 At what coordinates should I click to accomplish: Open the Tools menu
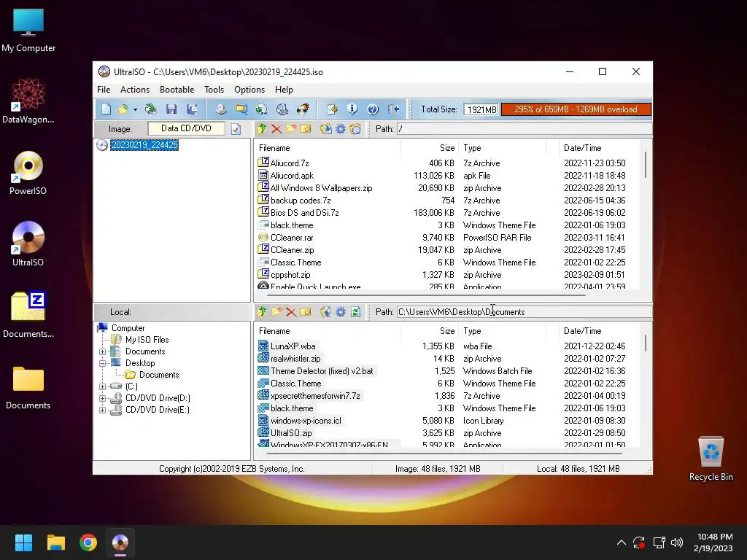pyautogui.click(x=214, y=90)
